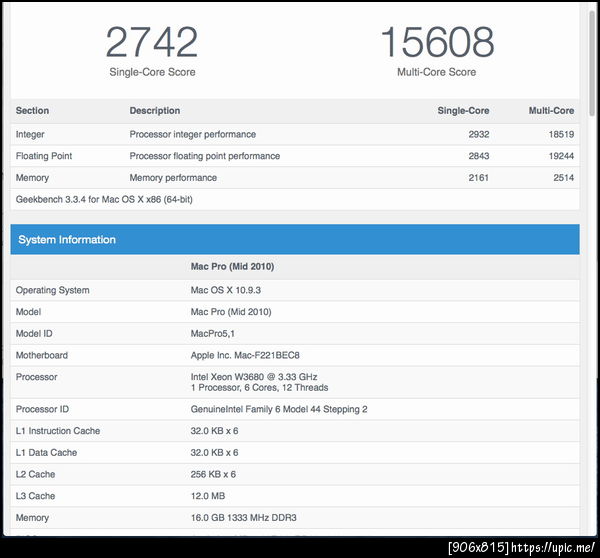Click the vertical scrollbar thumb on the right

(x=592, y=63)
